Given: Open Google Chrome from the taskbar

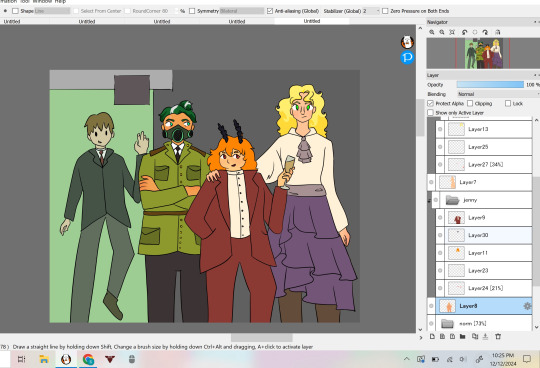Looking at the screenshot, I should click(x=88, y=359).
